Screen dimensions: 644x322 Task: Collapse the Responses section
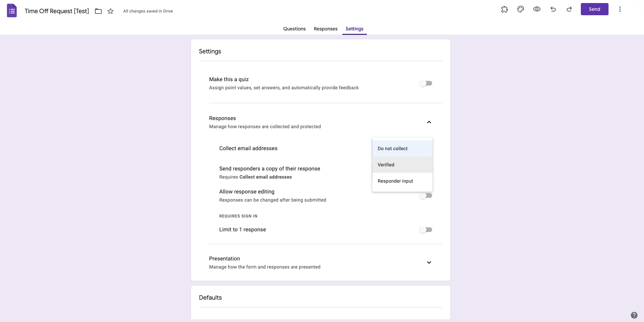click(429, 122)
